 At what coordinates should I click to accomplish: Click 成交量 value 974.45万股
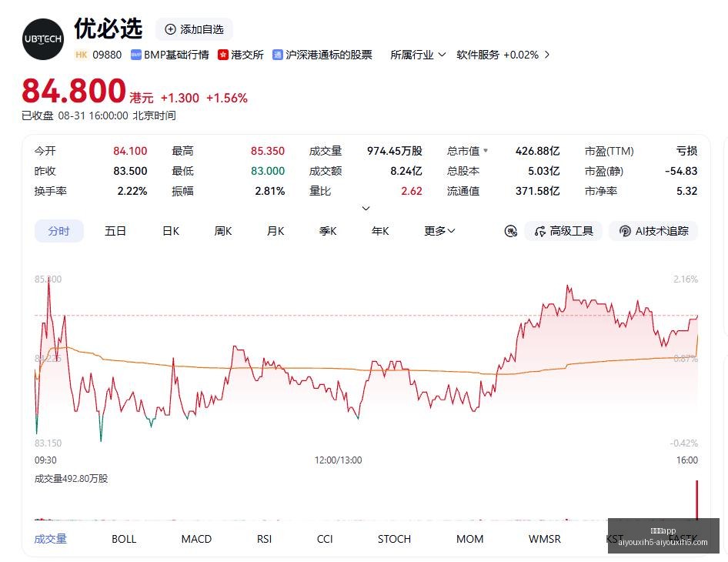click(x=395, y=151)
